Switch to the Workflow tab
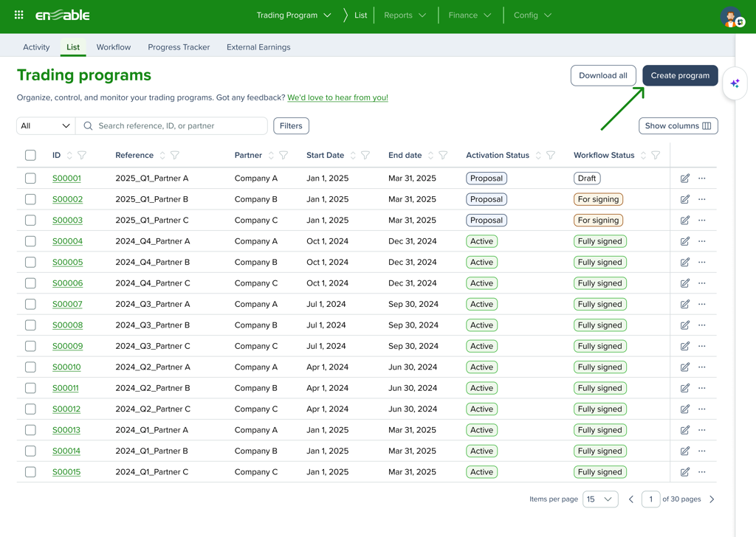Viewport: 756px width, 537px height. (x=114, y=47)
